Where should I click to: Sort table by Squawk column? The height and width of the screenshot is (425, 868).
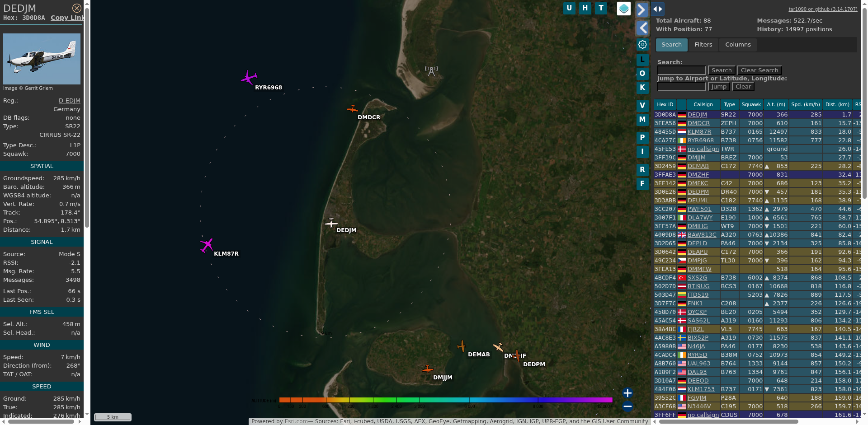tap(751, 104)
